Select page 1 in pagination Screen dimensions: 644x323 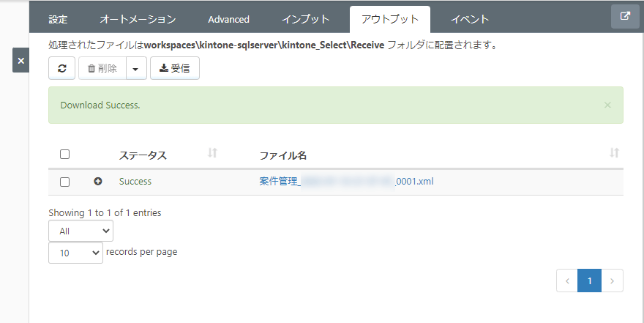(x=589, y=281)
